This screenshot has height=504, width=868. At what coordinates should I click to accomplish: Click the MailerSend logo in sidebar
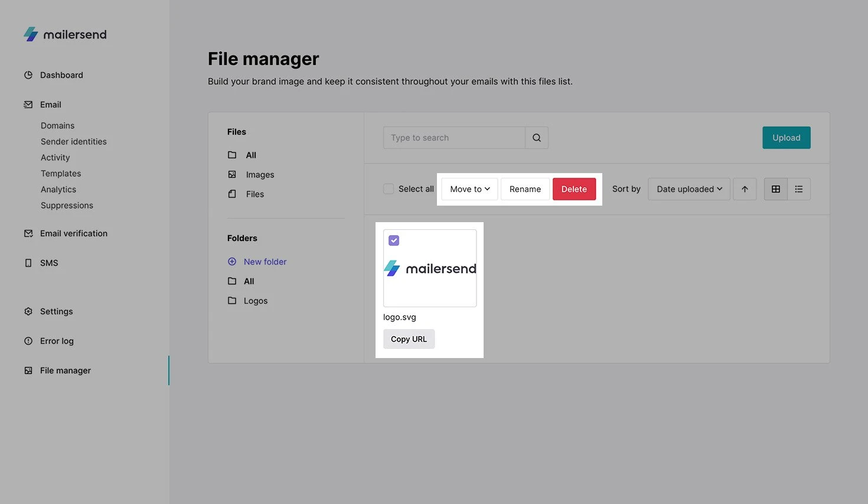(65, 34)
